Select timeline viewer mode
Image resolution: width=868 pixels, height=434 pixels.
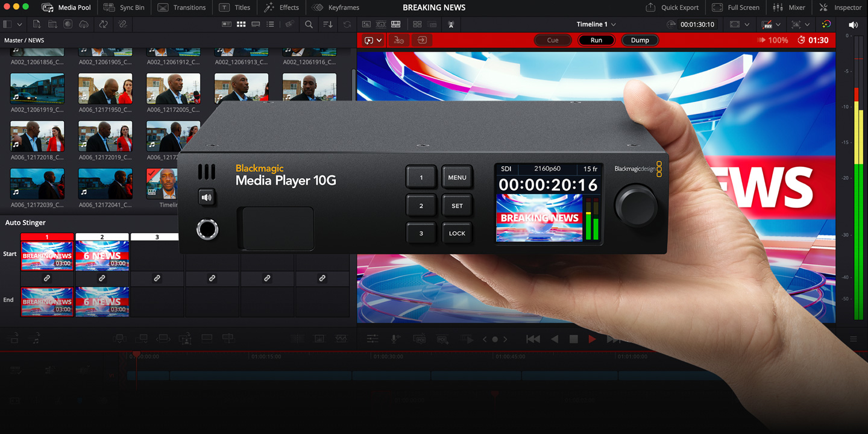396,24
